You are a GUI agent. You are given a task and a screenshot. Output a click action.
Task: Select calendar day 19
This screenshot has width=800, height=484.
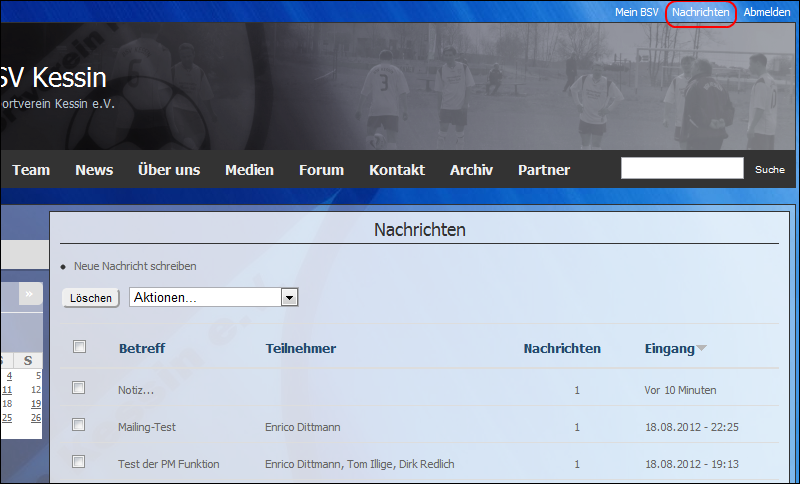(x=36, y=404)
